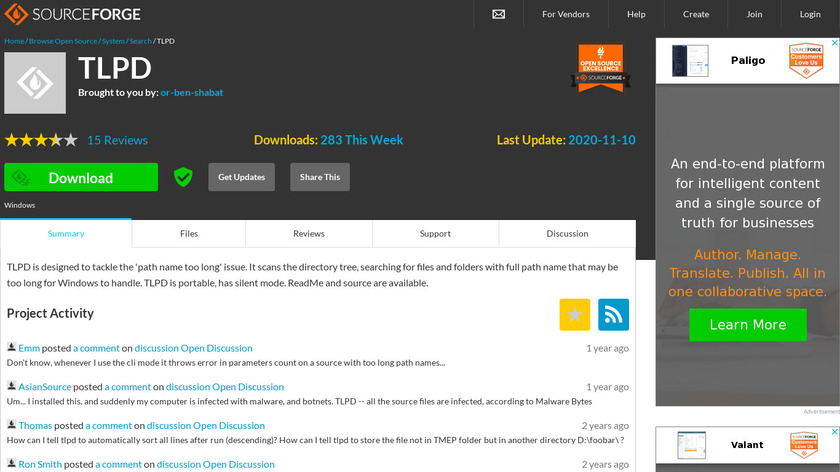The image size is (840, 472).
Task: Open 'a comment' link in Emm's row
Action: (x=96, y=348)
